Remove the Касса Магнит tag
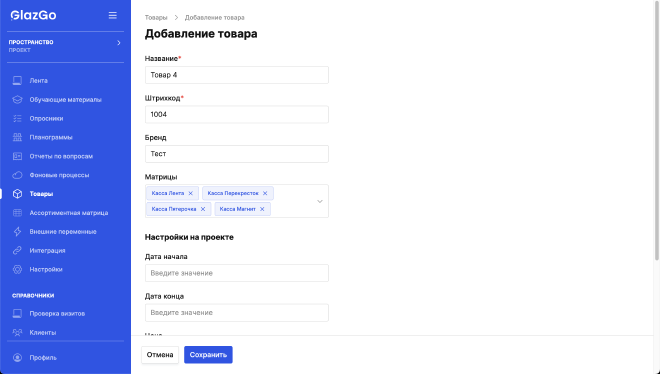Image resolution: width=660 pixels, height=374 pixels. [262, 209]
